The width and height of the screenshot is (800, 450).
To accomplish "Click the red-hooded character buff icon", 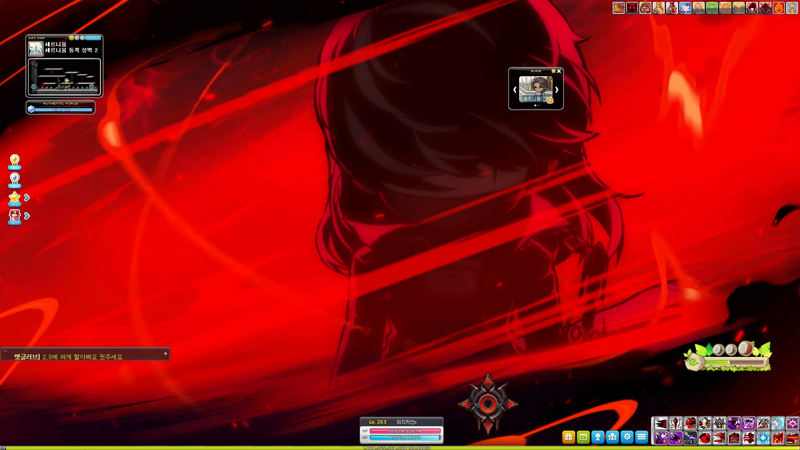I will pyautogui.click(x=645, y=8).
